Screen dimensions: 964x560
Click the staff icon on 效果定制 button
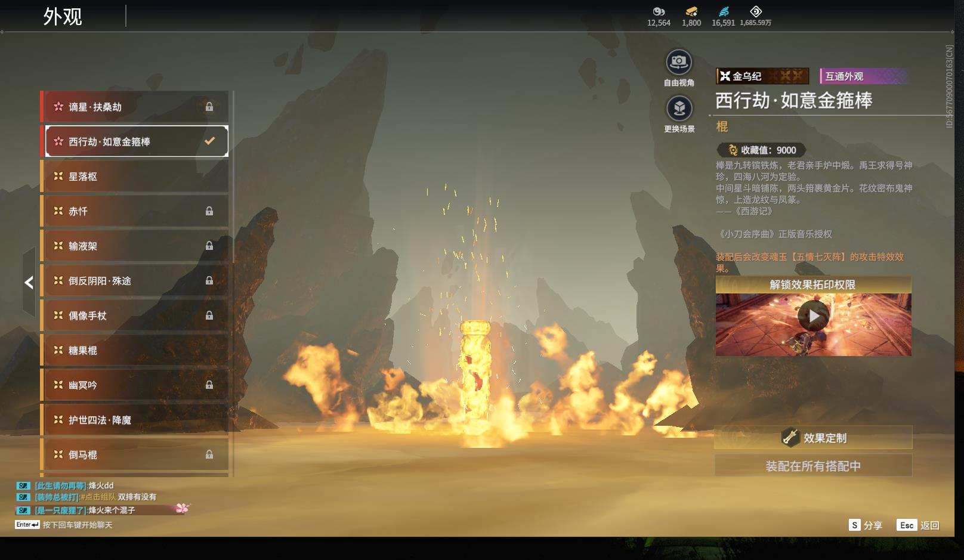790,437
